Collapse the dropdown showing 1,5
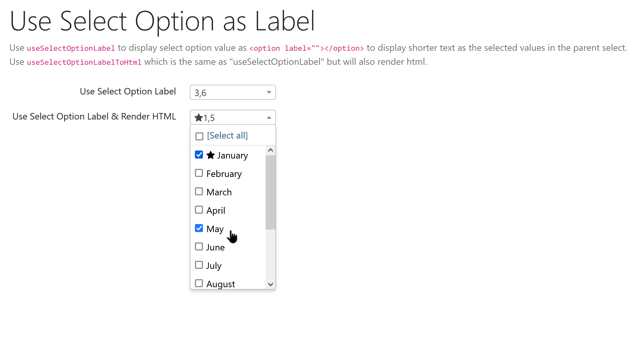Screen dimensions: 644x338 point(233,118)
